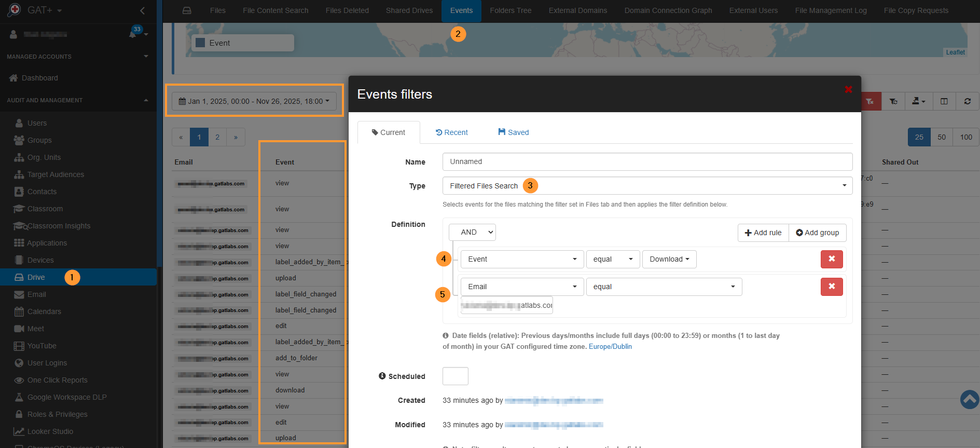
Task: Open the Recent filters tab
Action: click(x=451, y=132)
